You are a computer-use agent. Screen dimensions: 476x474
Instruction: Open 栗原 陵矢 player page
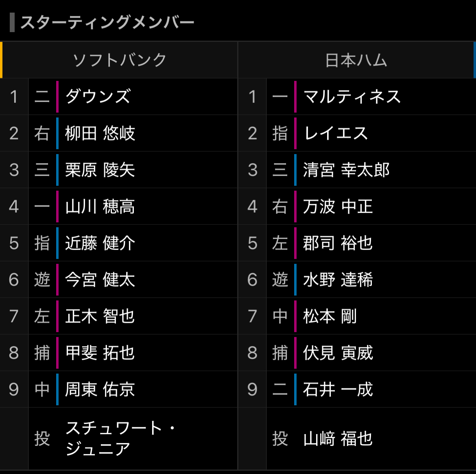(x=100, y=170)
